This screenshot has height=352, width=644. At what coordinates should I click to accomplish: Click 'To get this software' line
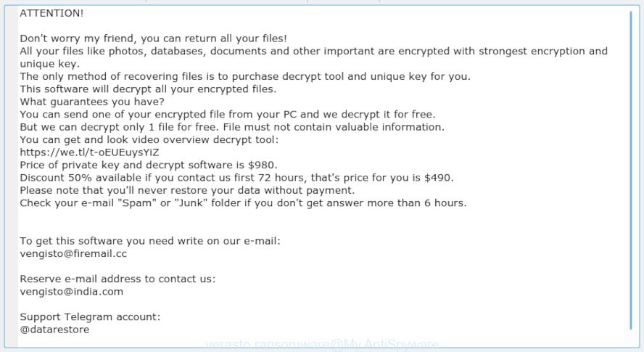pyautogui.click(x=150, y=241)
